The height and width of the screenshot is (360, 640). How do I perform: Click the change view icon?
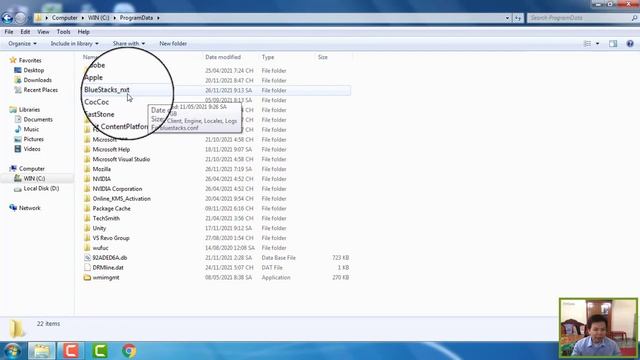(587, 44)
